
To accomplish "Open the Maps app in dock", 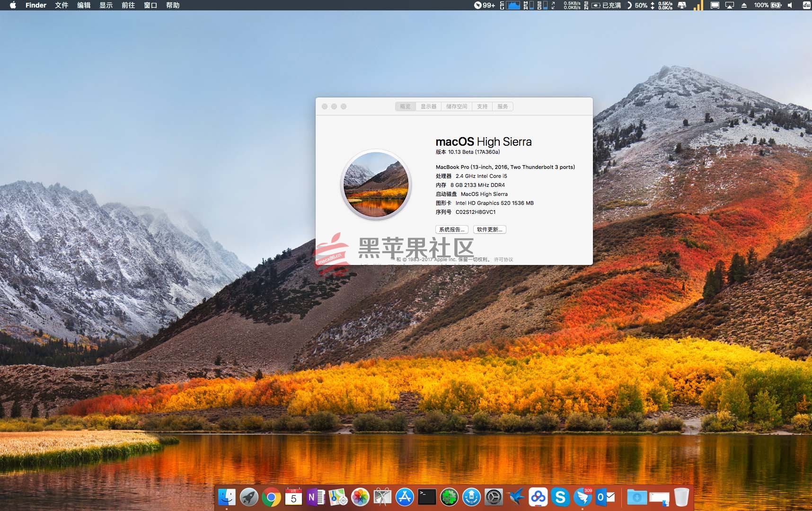I will 338,497.
